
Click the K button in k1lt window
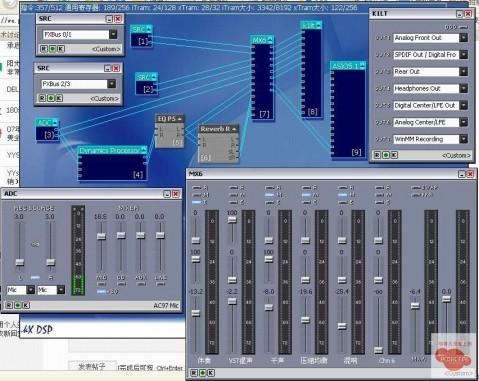394,155
